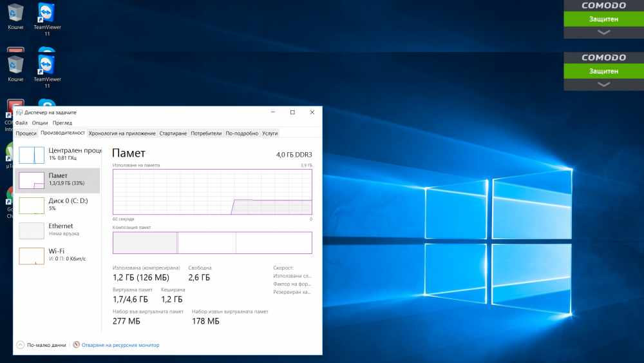Select the Ethernet sidebar entry
The image size is (644, 363).
click(x=57, y=230)
